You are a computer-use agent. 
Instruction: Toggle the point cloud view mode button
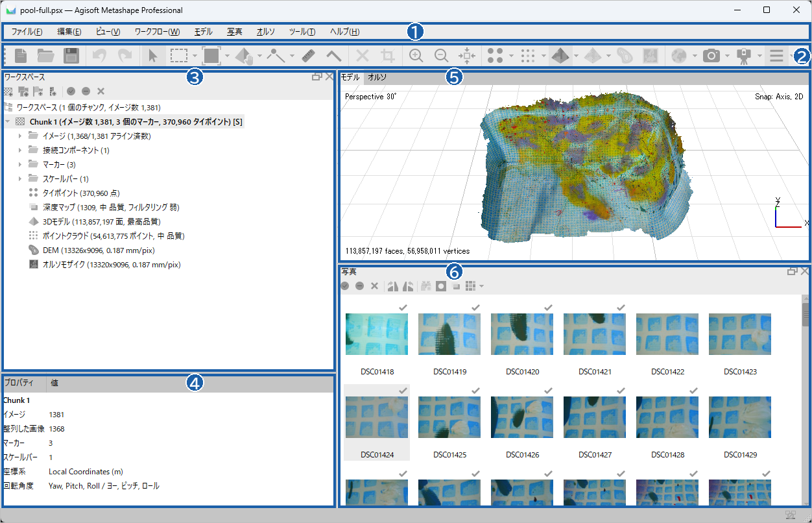coord(528,56)
